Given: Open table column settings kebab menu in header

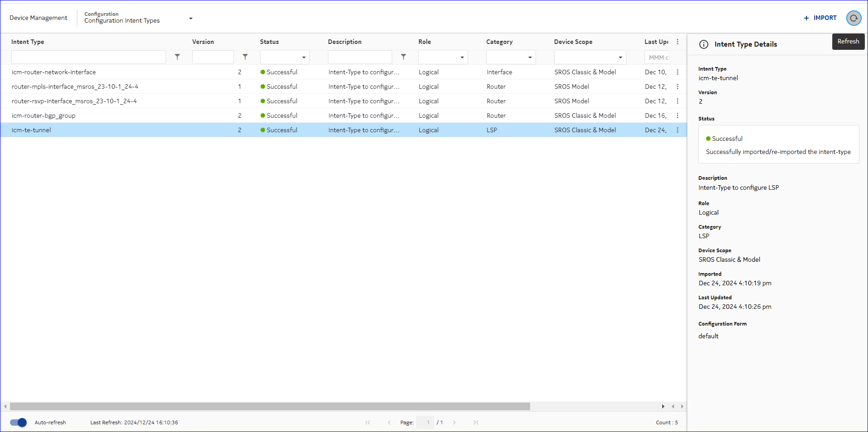Looking at the screenshot, I should (x=677, y=42).
